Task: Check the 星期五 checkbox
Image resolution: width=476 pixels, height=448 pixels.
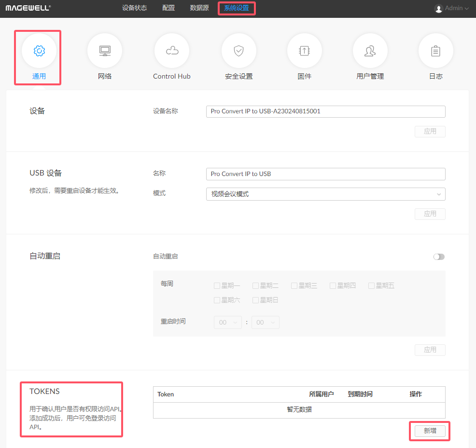Action: pyautogui.click(x=371, y=285)
